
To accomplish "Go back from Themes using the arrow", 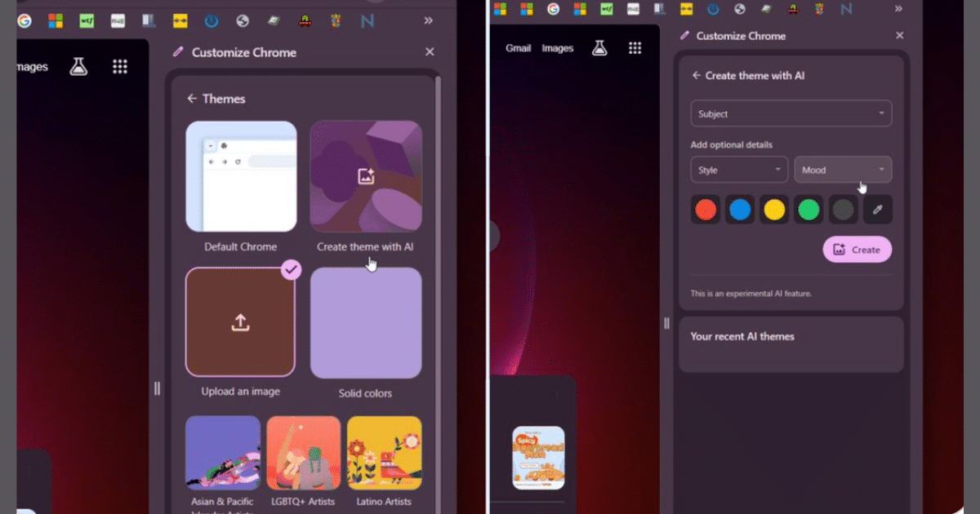I will (192, 99).
